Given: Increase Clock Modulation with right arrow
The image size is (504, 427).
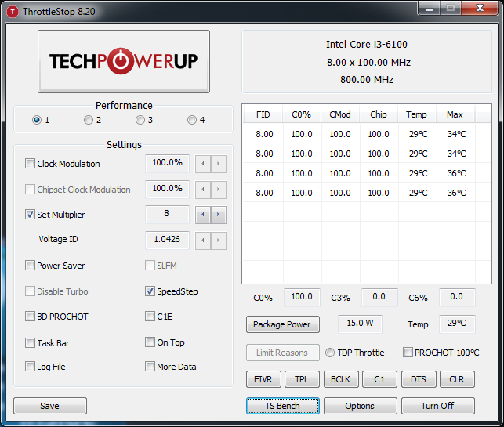Looking at the screenshot, I should tap(219, 164).
